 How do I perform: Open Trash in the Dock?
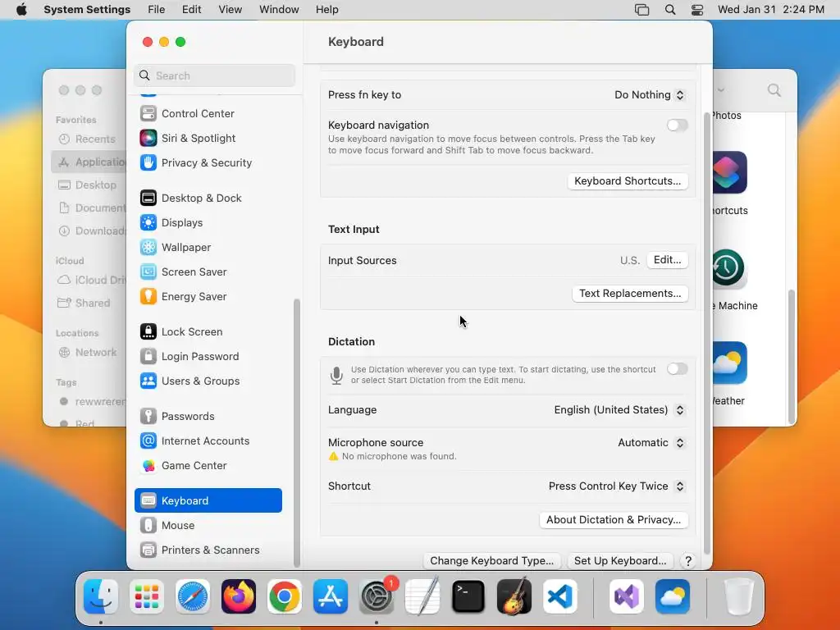point(739,596)
